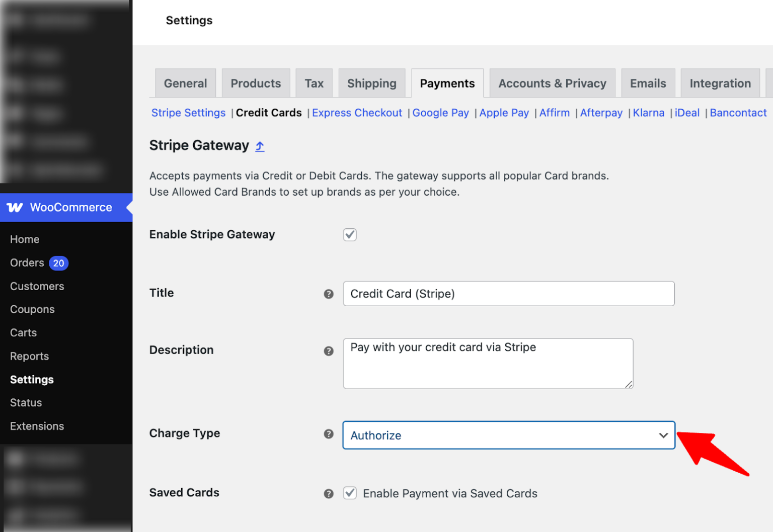Click the Description text area

click(x=488, y=363)
